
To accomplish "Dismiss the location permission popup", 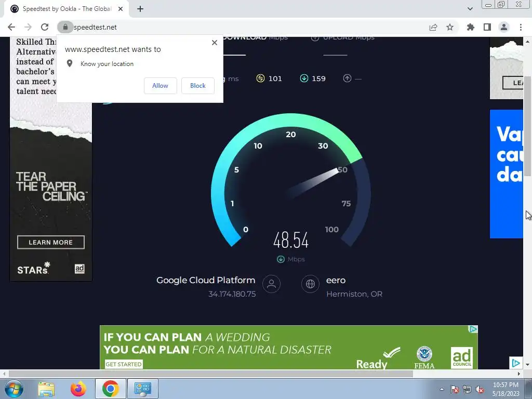I will pos(215,43).
